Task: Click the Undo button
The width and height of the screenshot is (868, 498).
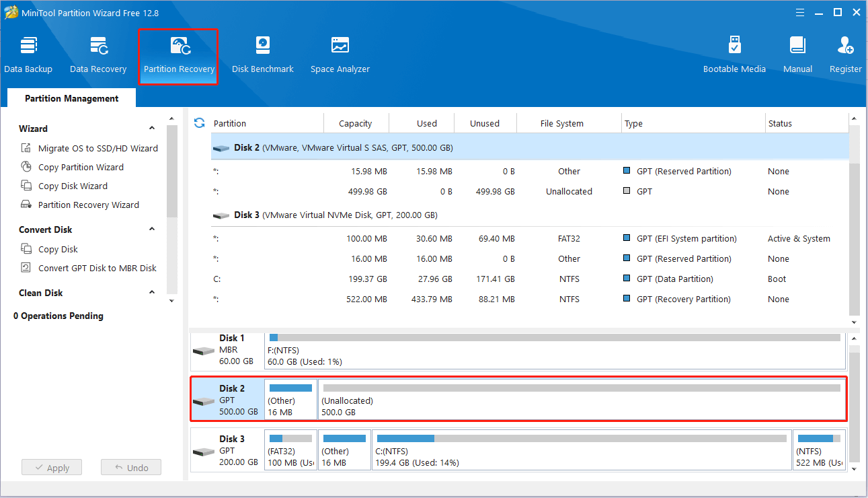Action: click(130, 467)
